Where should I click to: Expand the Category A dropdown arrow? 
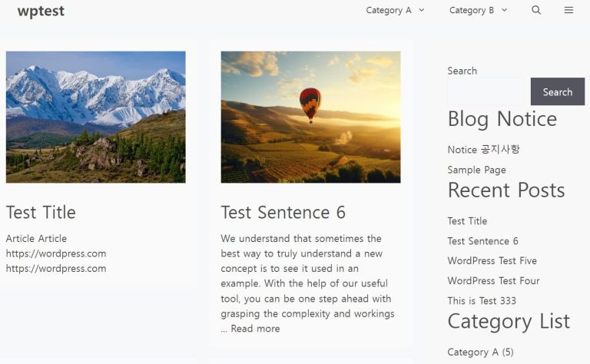[x=422, y=10]
